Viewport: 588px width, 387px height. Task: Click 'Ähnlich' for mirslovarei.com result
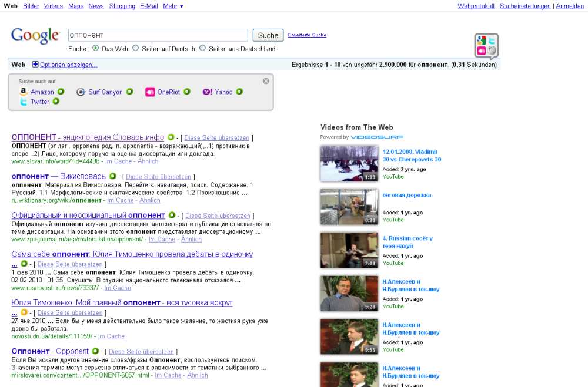click(x=197, y=375)
